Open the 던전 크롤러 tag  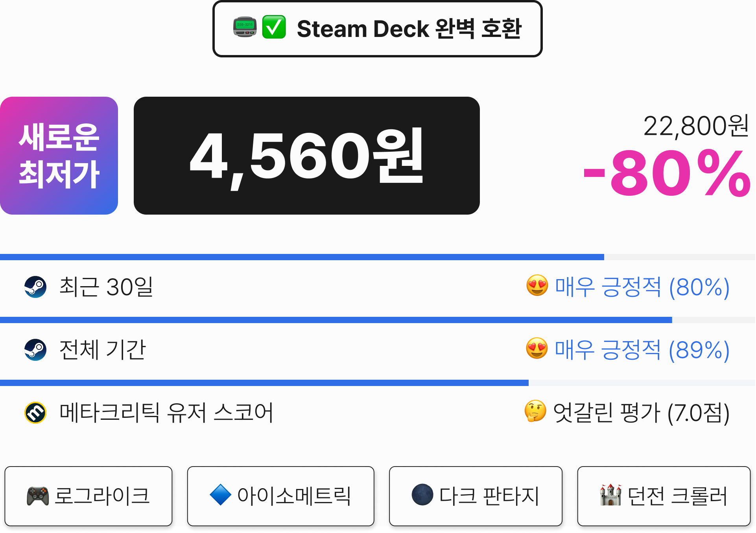(664, 496)
